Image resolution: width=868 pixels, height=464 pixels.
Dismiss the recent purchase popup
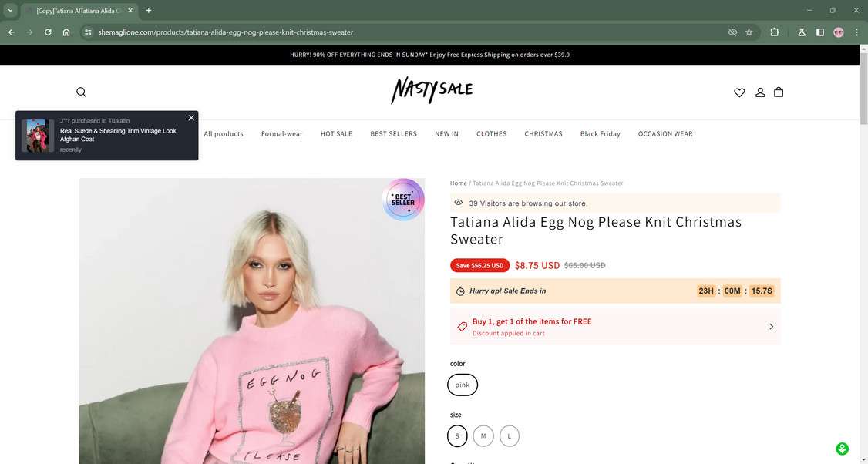click(190, 117)
